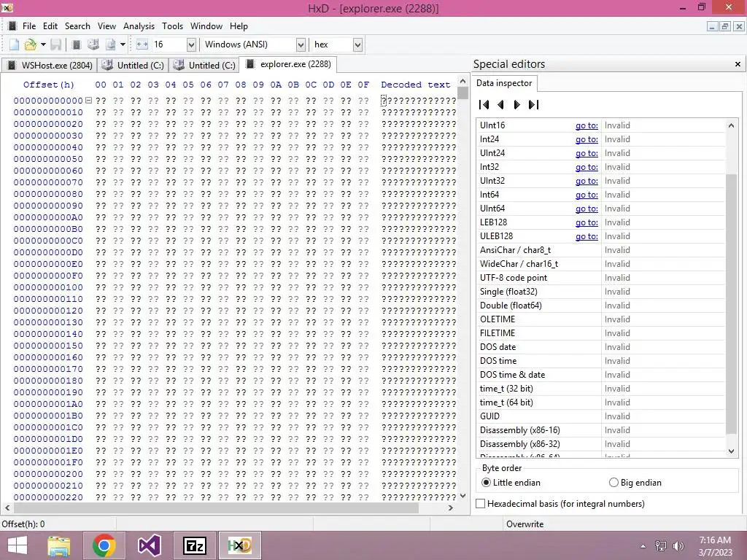The height and width of the screenshot is (560, 747).
Task: Select the explorer.exe (2288) tab
Action: 288,64
